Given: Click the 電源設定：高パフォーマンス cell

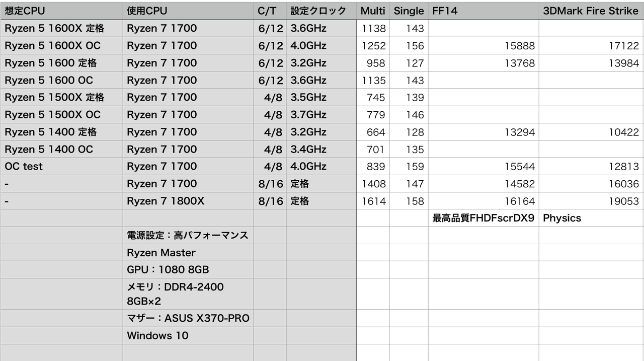Looking at the screenshot, I should (x=188, y=235).
